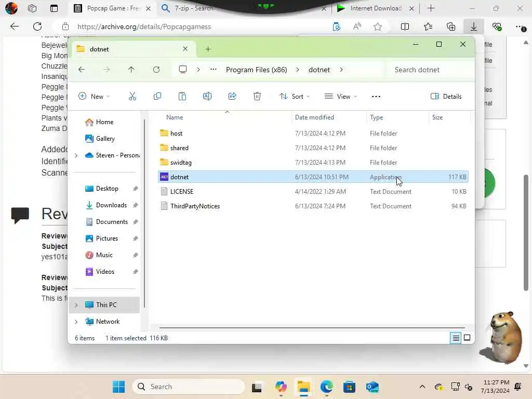Open Gallery in navigation pane
Image resolution: width=532 pixels, height=399 pixels.
pos(105,138)
